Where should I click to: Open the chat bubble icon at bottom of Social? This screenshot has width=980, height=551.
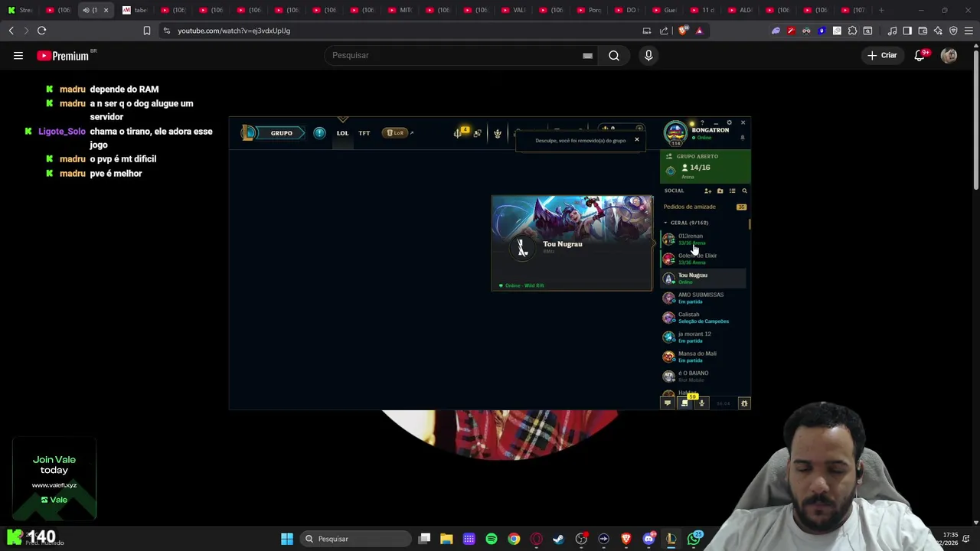tap(668, 403)
